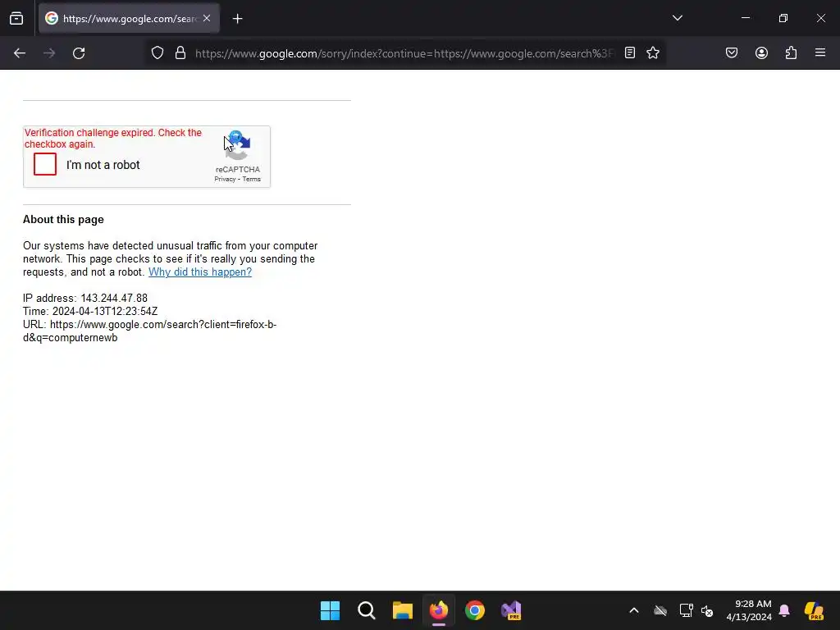This screenshot has width=840, height=630.
Task: Open File Explorer from taskbar
Action: [402, 610]
